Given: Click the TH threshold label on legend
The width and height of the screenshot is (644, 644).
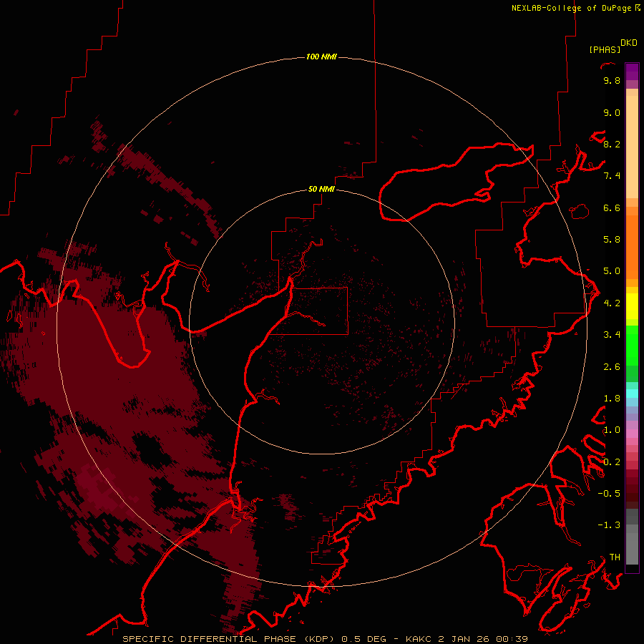Looking at the screenshot, I should 615,557.
